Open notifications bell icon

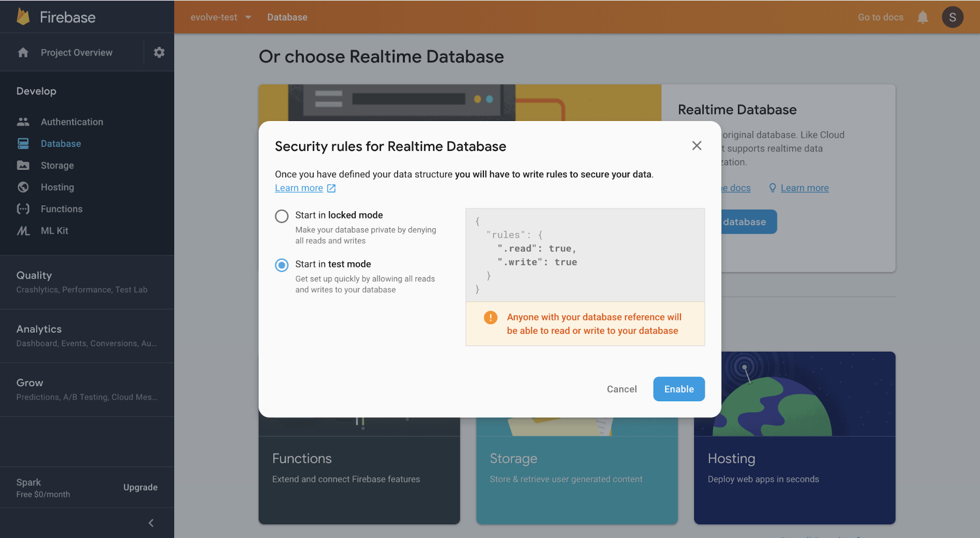[923, 17]
